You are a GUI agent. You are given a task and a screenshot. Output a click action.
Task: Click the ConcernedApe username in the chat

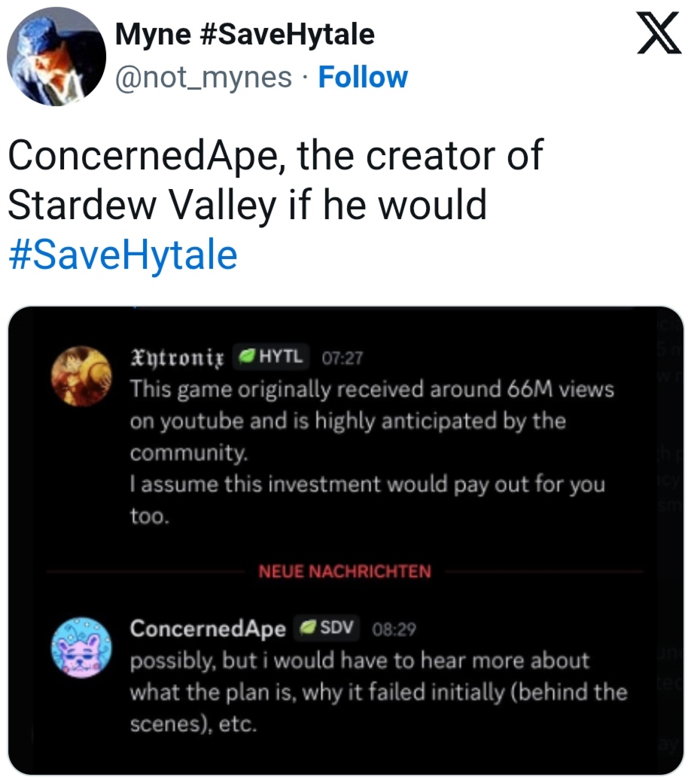(208, 628)
